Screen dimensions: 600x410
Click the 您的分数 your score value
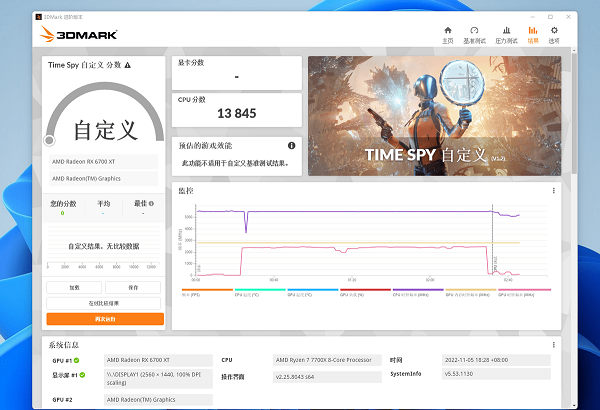62,213
